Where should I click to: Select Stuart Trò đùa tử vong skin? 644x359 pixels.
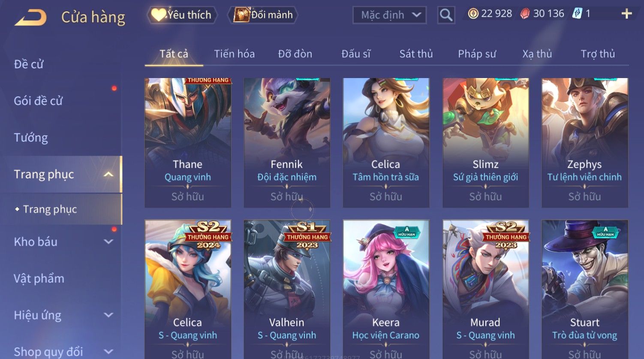(585, 290)
